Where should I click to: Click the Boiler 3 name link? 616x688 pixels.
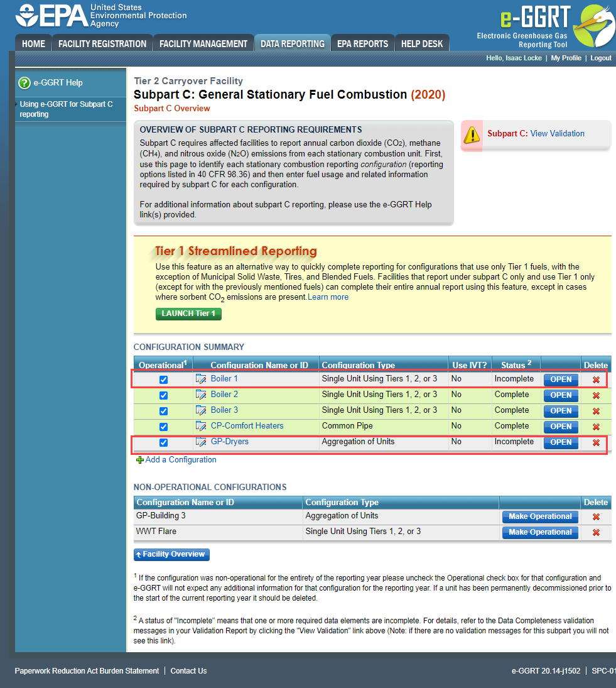click(224, 410)
